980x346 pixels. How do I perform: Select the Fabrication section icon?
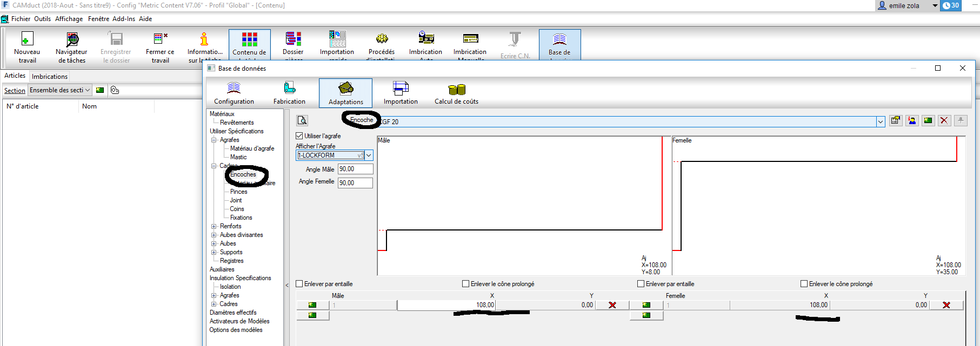point(289,89)
